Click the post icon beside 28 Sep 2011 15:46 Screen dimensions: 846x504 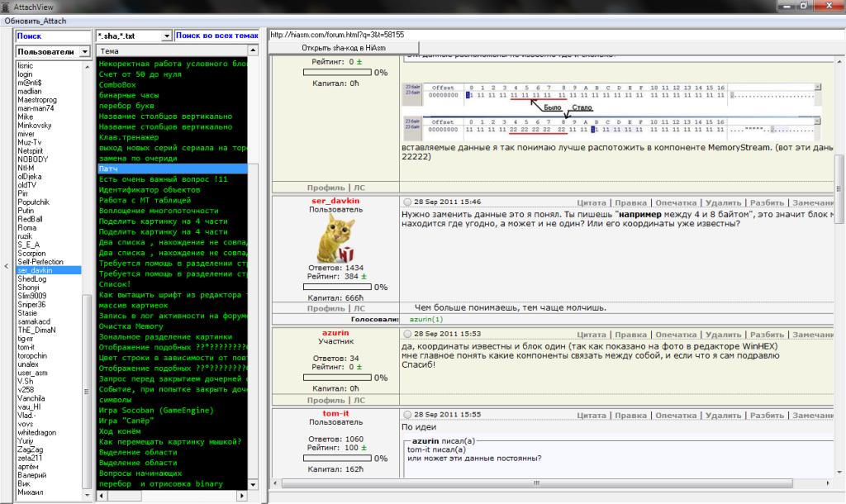[x=407, y=201]
